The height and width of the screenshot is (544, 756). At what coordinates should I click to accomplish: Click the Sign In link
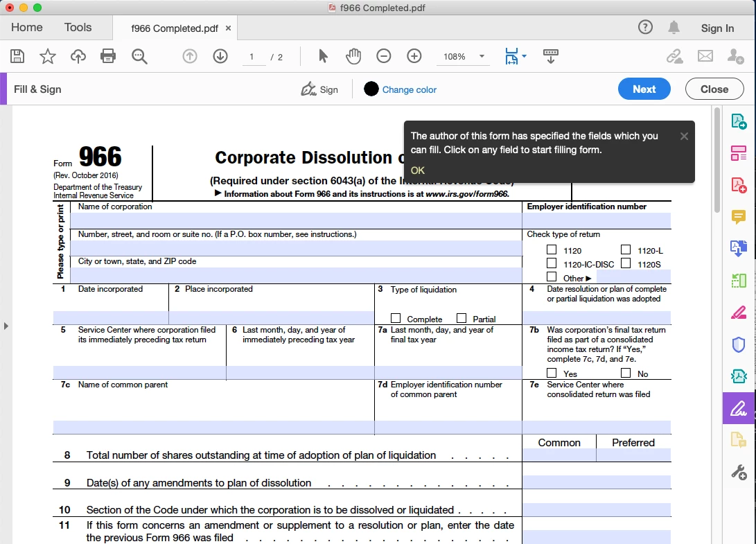click(717, 28)
